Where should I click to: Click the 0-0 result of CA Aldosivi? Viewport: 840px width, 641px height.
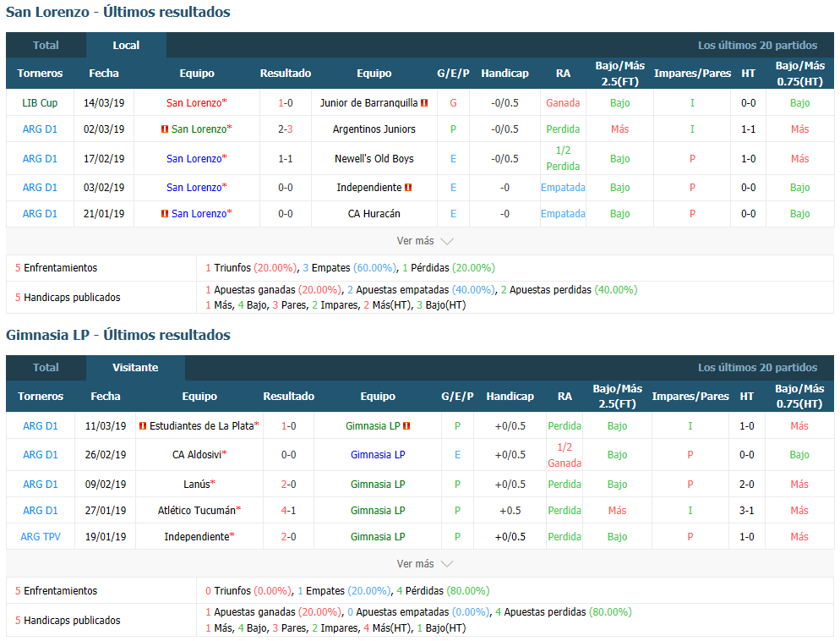(x=289, y=454)
